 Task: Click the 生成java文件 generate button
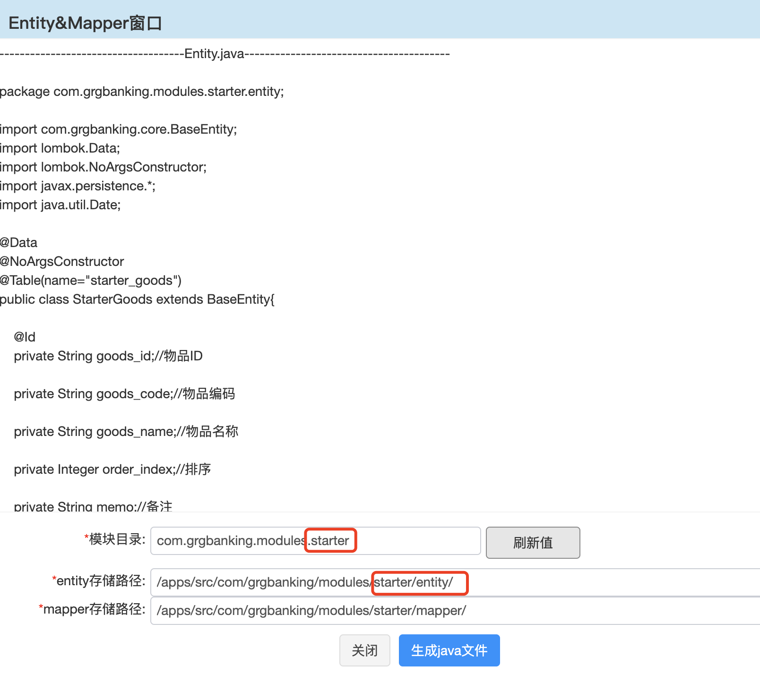click(449, 650)
